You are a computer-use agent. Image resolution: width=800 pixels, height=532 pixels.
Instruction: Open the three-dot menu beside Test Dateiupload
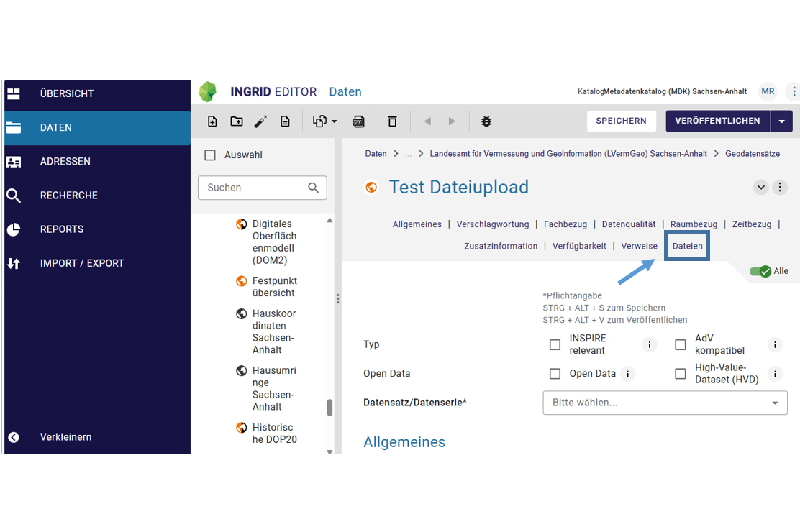click(780, 188)
